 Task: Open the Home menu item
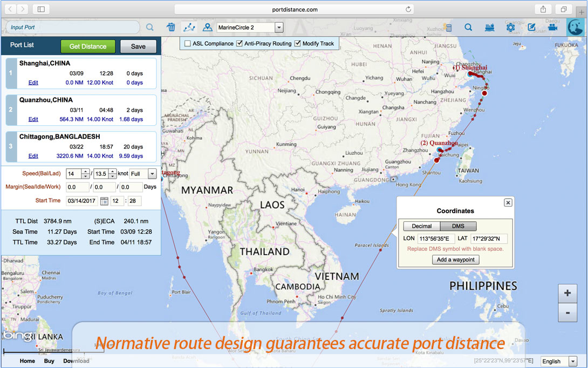pyautogui.click(x=28, y=361)
